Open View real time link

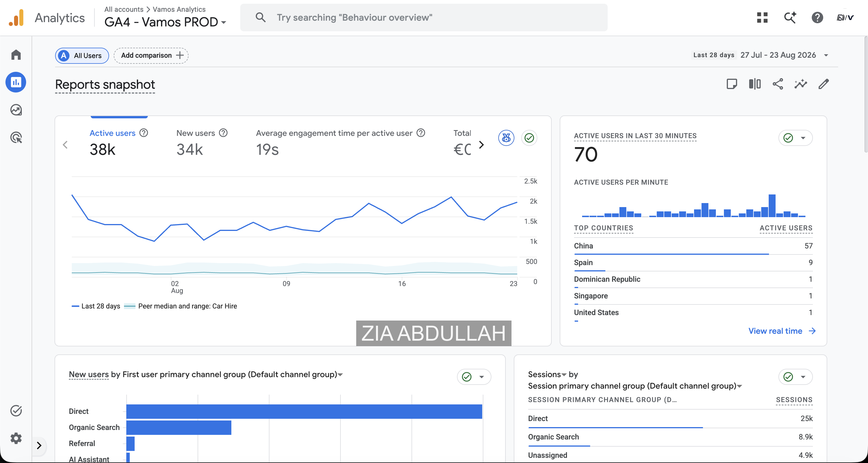(x=782, y=331)
